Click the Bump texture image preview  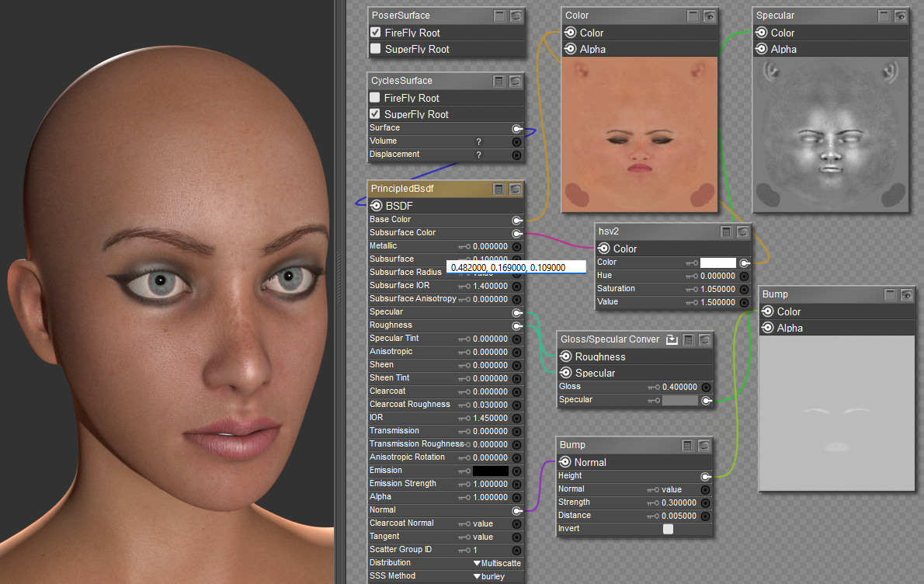click(x=835, y=413)
